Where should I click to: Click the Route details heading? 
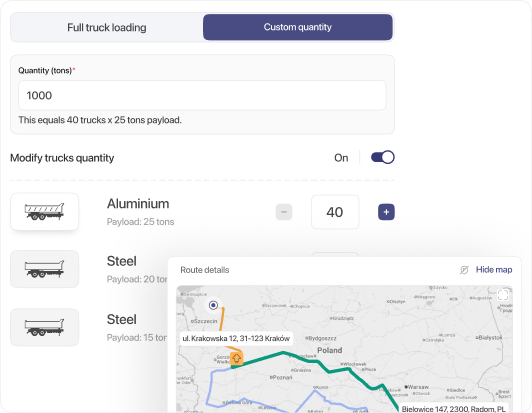pos(205,270)
